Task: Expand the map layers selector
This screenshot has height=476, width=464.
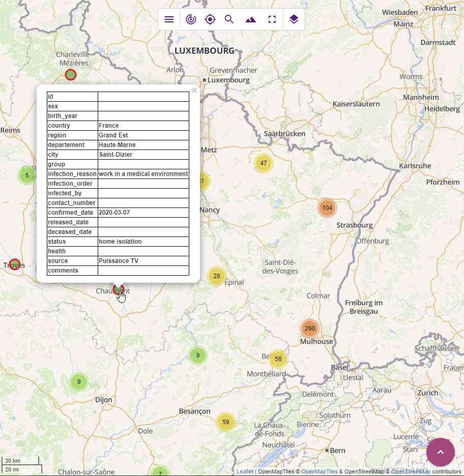Action: [294, 19]
